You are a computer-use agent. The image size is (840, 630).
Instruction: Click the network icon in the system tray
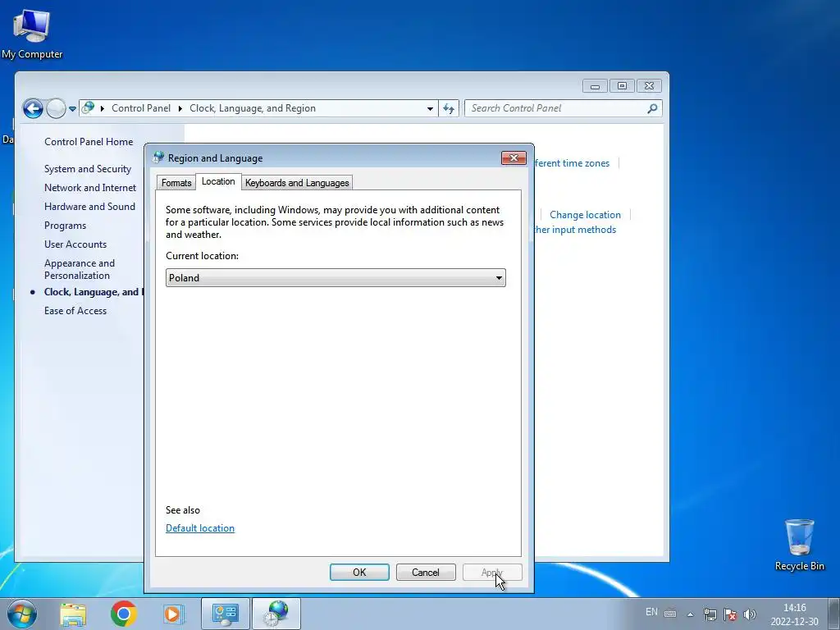(710, 614)
